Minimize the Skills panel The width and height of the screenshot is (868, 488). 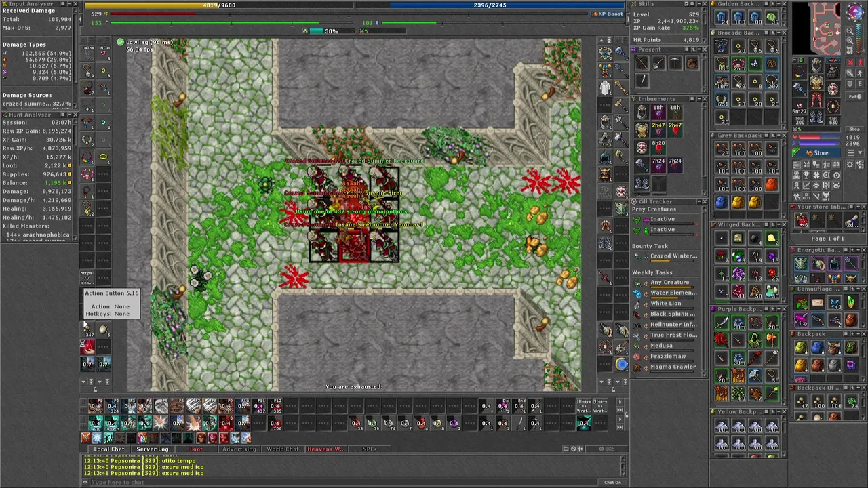[699, 4]
